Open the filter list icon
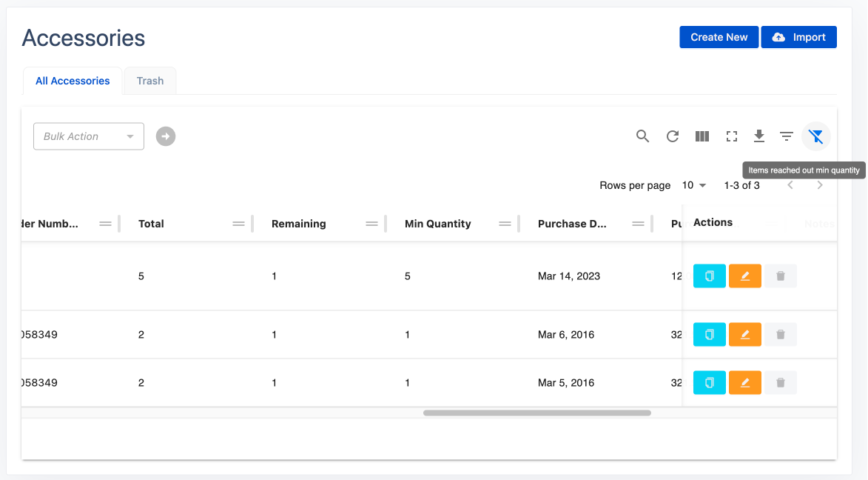The height and width of the screenshot is (480, 868). [787, 136]
